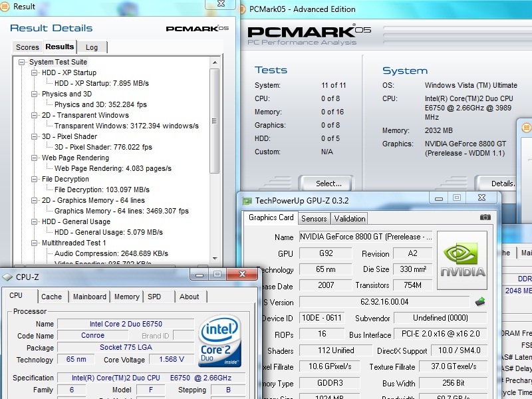Screen dimensions: 532x399
Task: Open the Cache tab in CPU-Z
Action: click(x=52, y=297)
